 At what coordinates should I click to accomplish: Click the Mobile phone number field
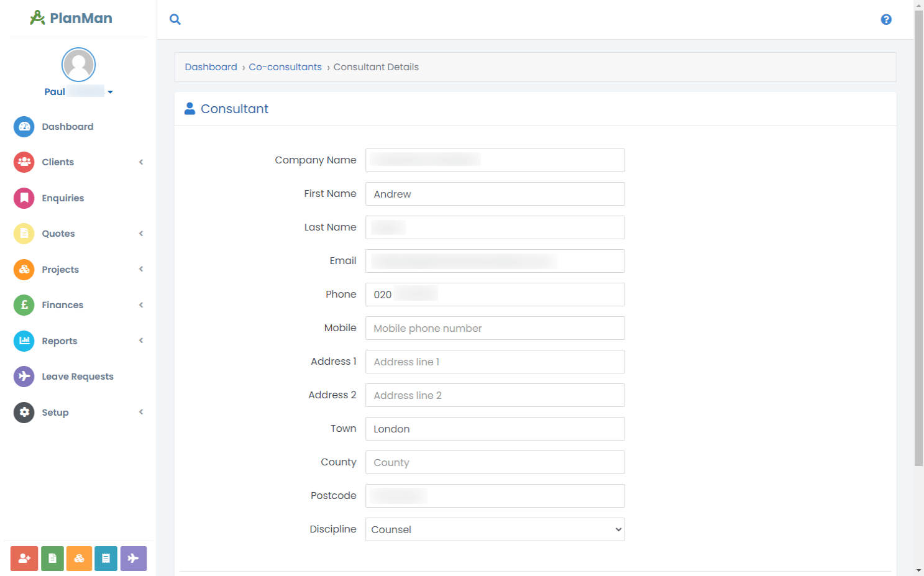coord(495,328)
